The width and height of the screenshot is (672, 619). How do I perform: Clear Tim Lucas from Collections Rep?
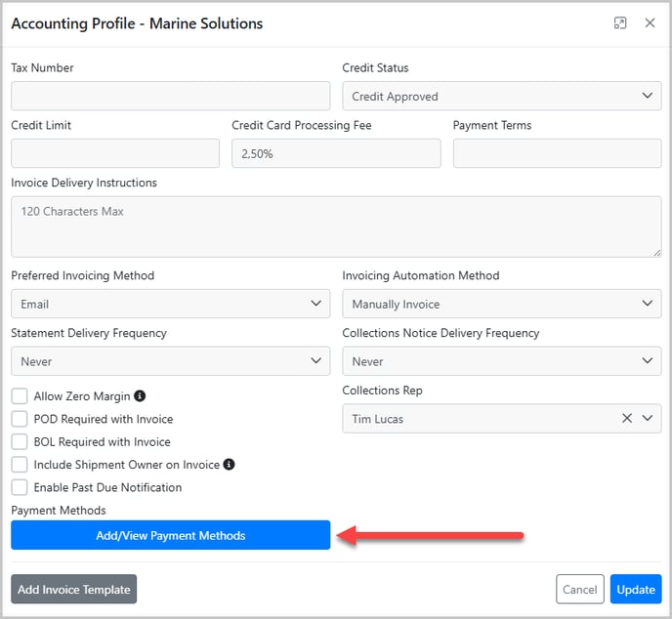coord(627,419)
